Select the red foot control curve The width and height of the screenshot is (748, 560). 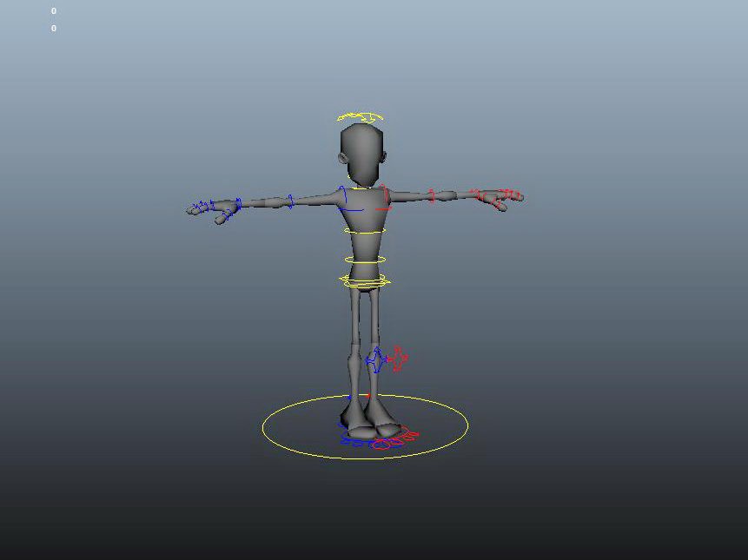395,438
